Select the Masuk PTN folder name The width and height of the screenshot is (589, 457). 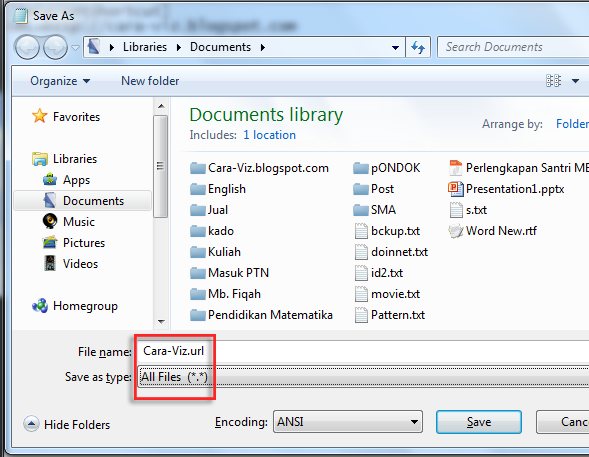[239, 273]
